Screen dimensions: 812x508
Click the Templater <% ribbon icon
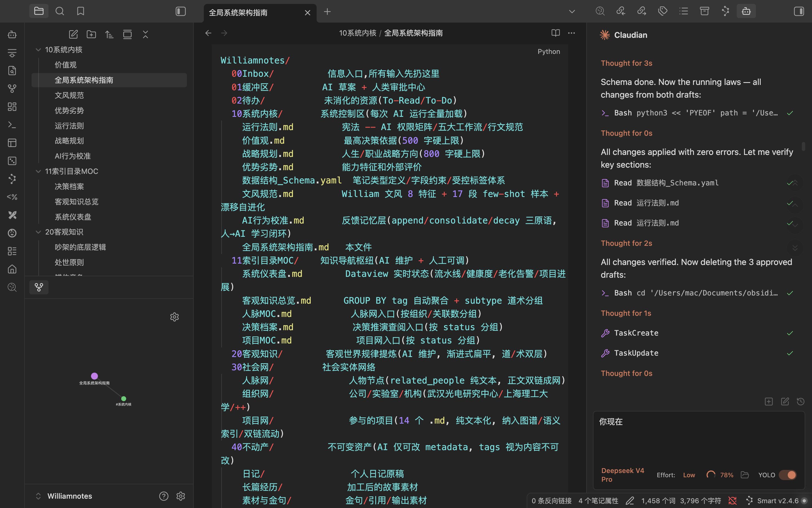point(12,197)
